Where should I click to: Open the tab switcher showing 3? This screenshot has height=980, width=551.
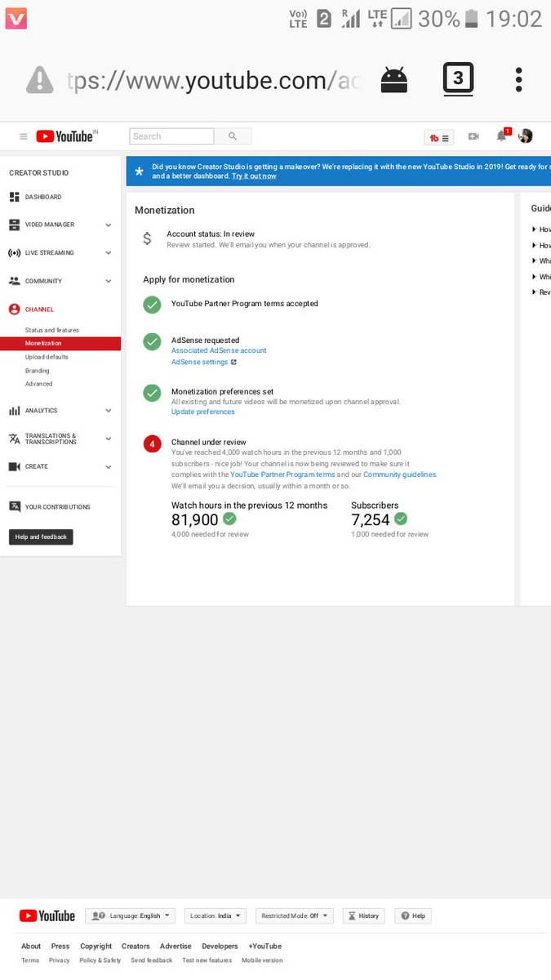pos(458,79)
